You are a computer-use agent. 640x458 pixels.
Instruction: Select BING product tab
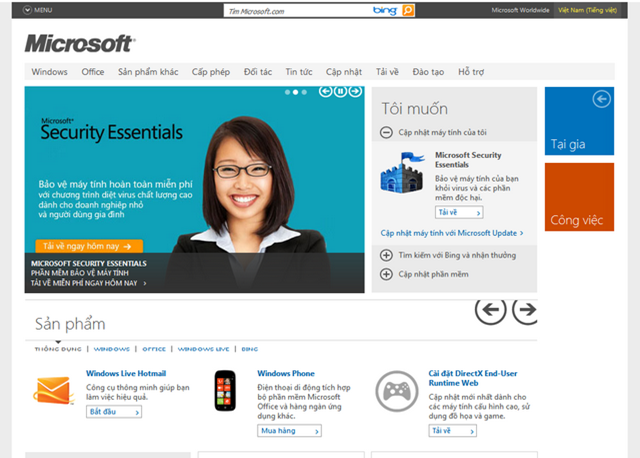(250, 349)
